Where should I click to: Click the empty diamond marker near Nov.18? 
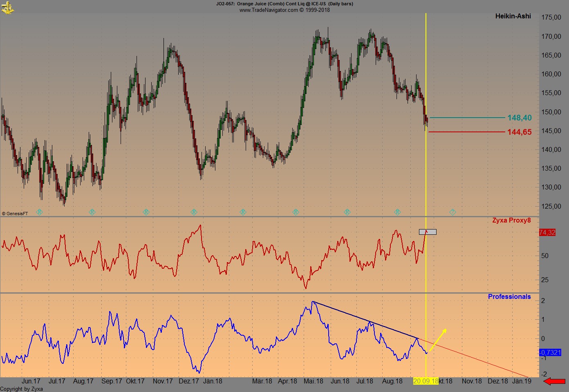(x=453, y=212)
